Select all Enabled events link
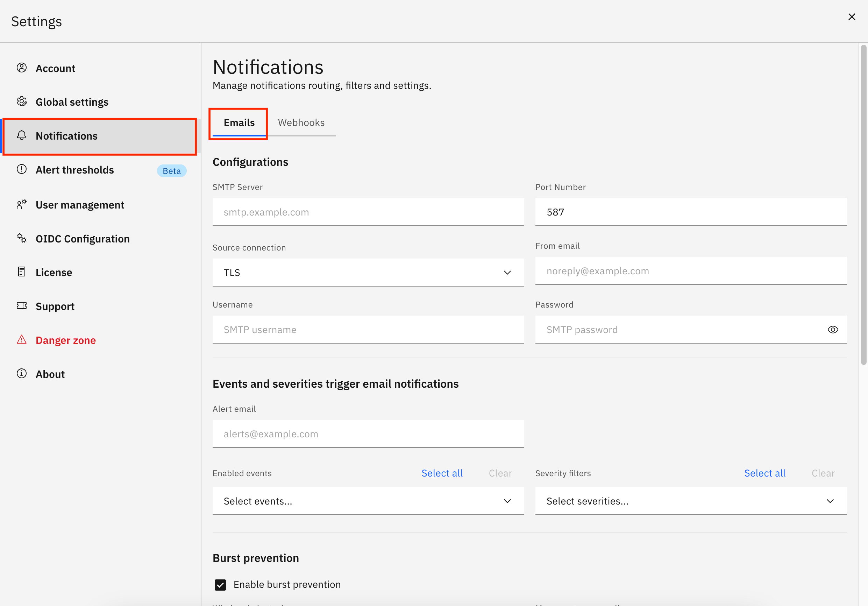 click(442, 473)
